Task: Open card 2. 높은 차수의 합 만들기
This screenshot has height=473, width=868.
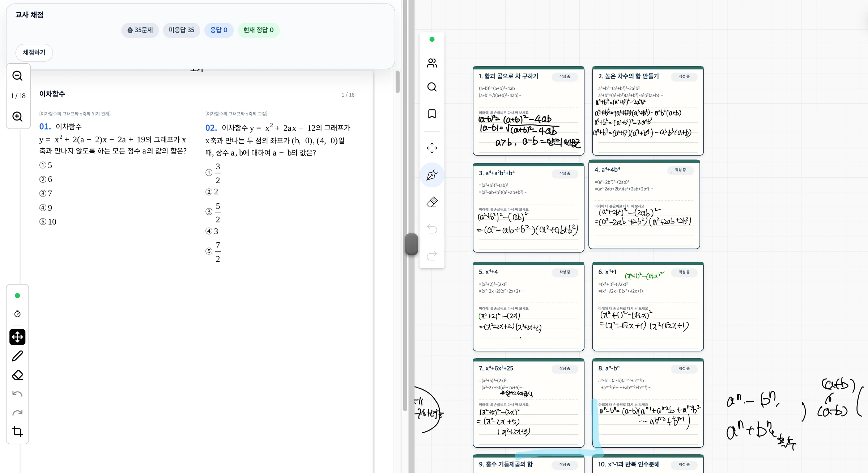Action: [648, 111]
